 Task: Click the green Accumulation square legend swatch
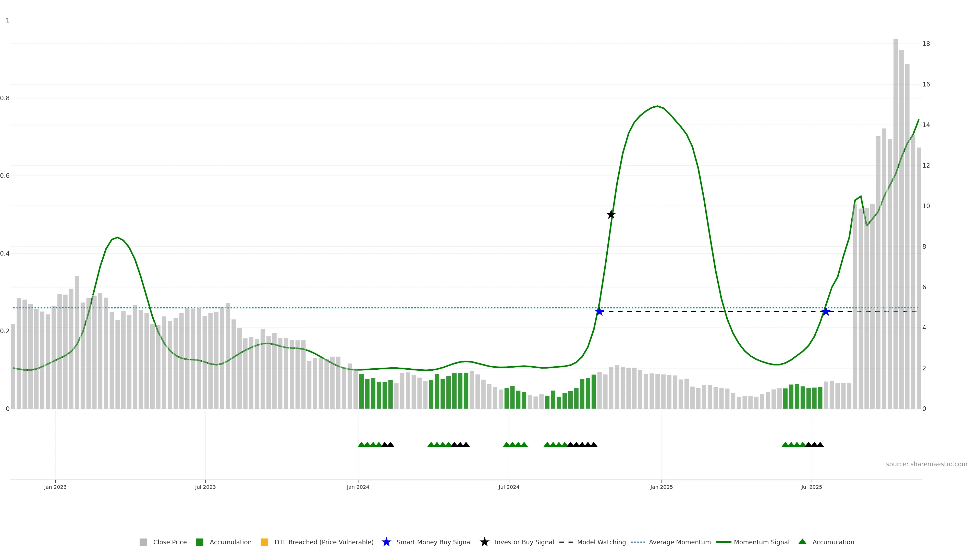tap(199, 542)
